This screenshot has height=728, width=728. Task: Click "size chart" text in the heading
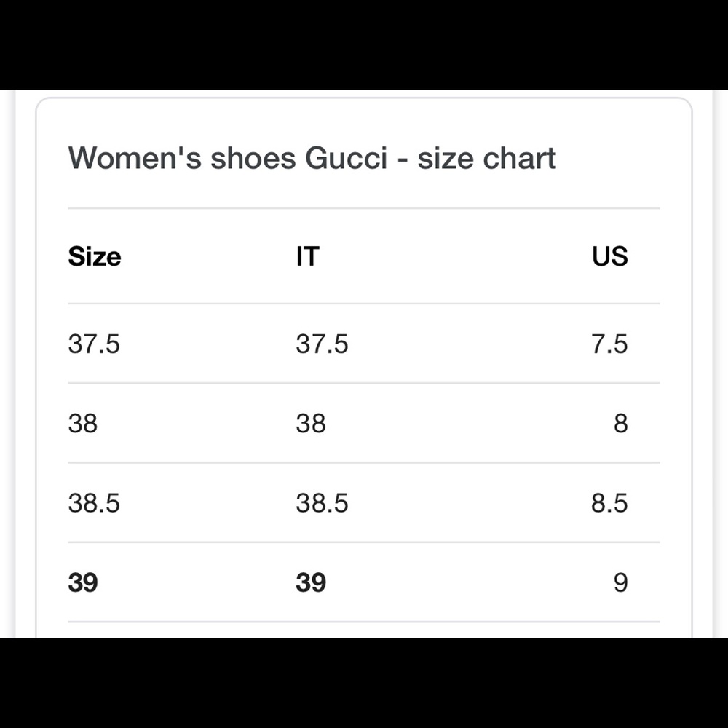[486, 158]
